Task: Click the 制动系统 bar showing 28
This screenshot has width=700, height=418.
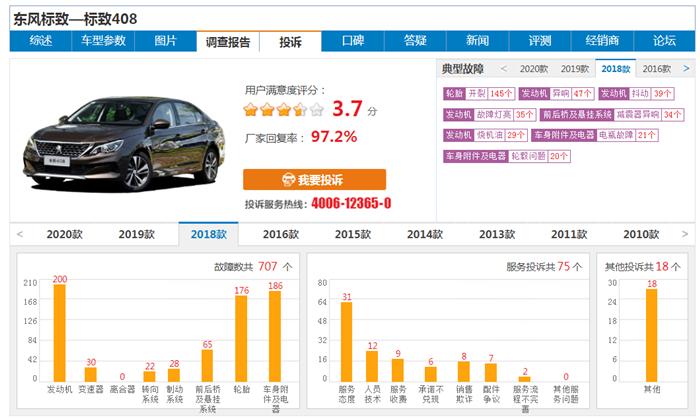Action: [x=174, y=375]
